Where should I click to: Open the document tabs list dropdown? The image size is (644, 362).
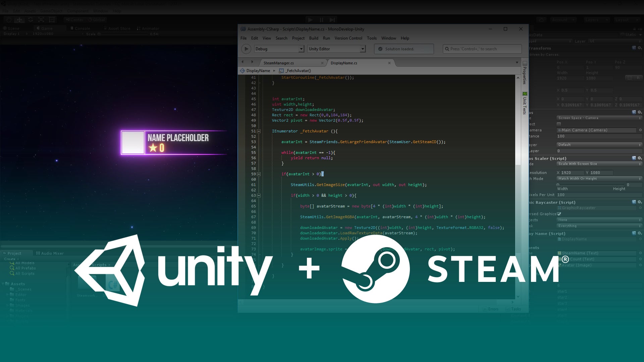click(517, 63)
